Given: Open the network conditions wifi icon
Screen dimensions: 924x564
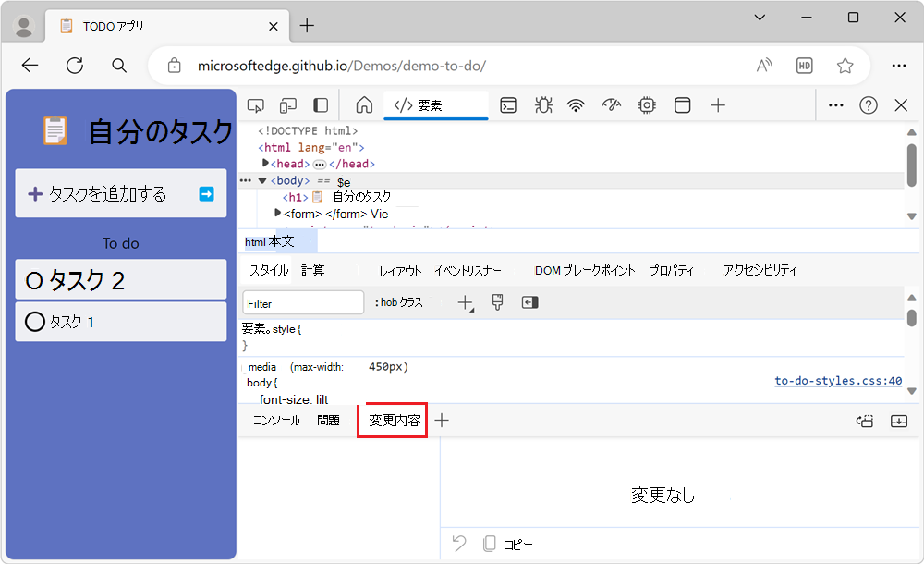Looking at the screenshot, I should point(576,105).
